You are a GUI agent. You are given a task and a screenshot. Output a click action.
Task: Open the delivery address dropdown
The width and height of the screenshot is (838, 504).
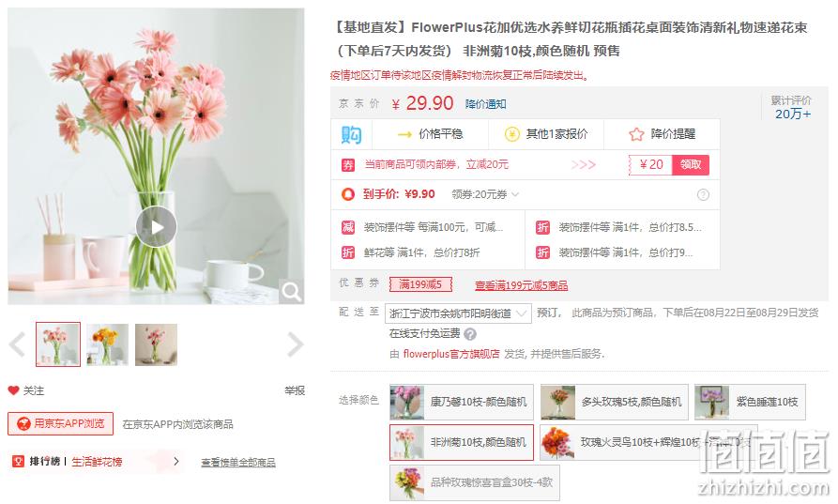point(458,313)
